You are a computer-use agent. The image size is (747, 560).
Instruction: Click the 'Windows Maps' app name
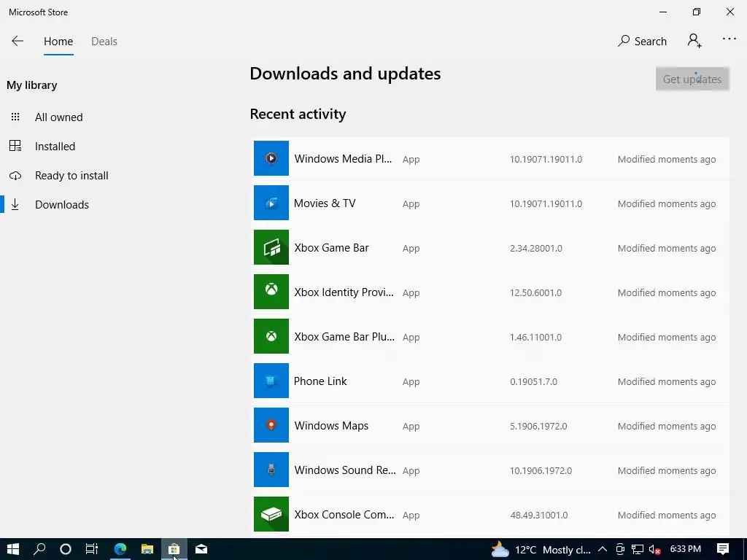tap(331, 426)
